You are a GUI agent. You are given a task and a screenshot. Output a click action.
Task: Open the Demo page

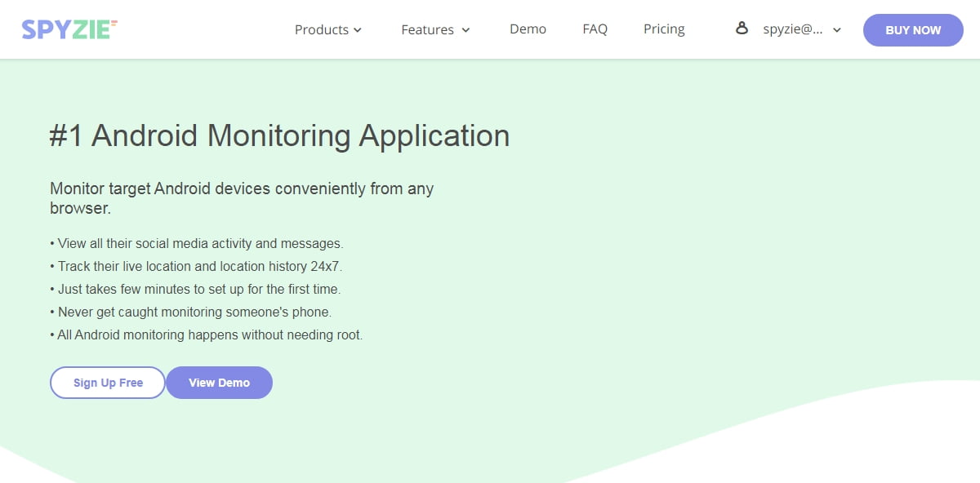tap(528, 29)
